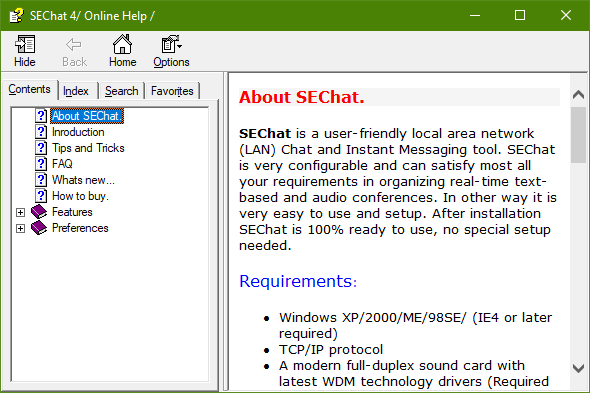
Task: Select the Features label in the tree
Action: point(72,212)
